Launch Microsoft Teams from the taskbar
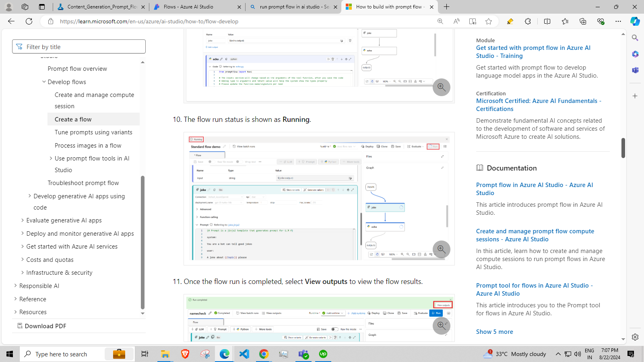The width and height of the screenshot is (644, 362). coord(303,354)
